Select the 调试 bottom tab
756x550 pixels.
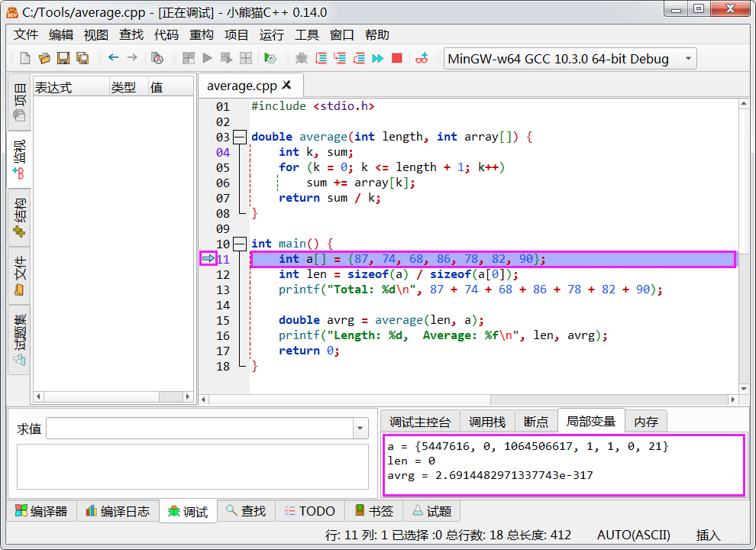(x=188, y=511)
